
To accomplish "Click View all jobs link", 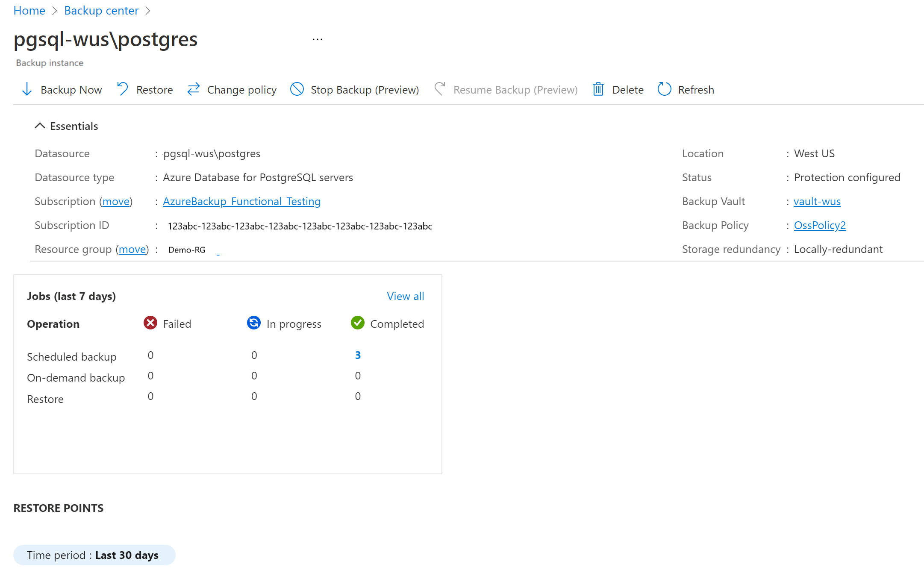I will point(405,296).
